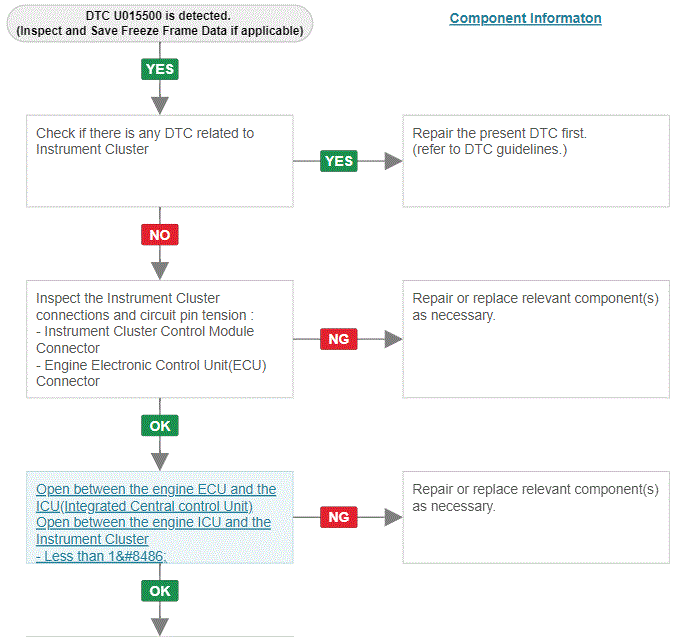
Task: Click the green OK badge below the blue highlighted step
Action: point(160,591)
